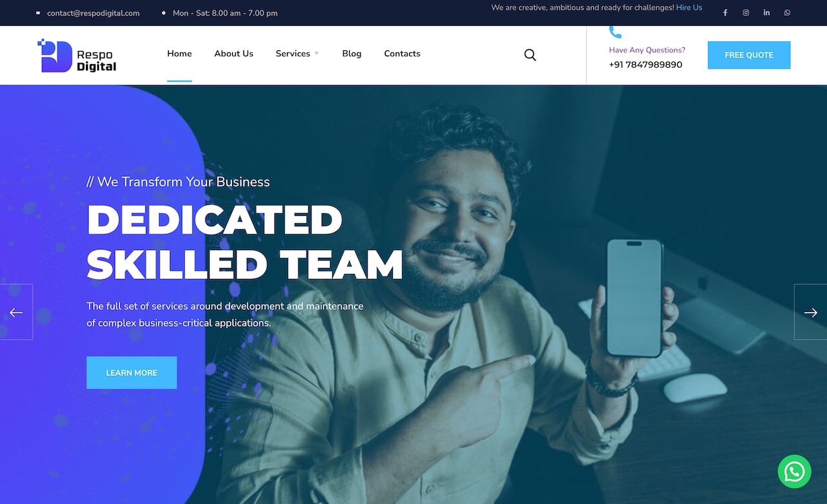
Task: Click the LEARN MORE button
Action: [132, 373]
